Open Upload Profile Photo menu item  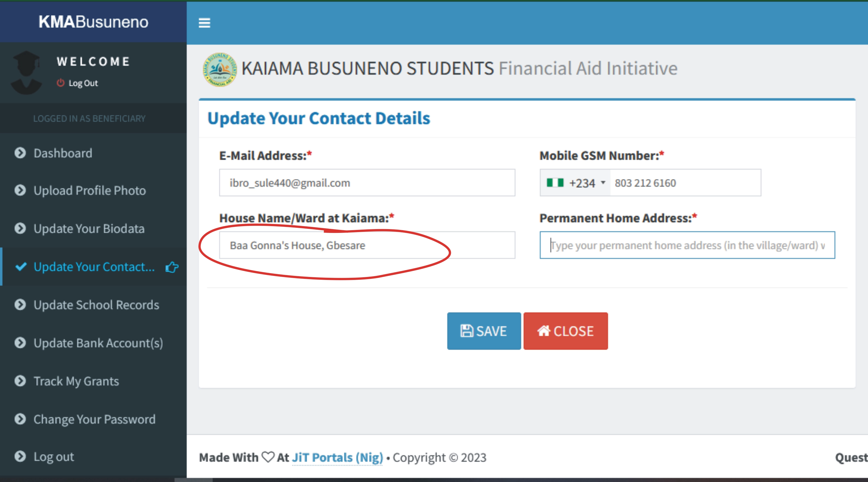tap(89, 190)
